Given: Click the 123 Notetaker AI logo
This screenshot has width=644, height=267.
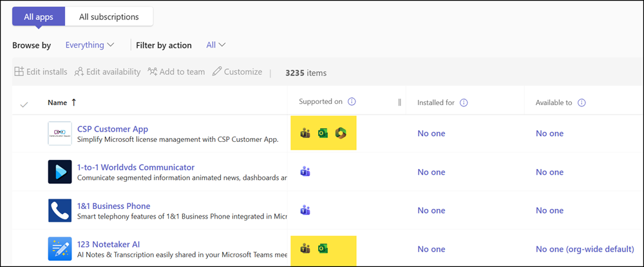Looking at the screenshot, I should pos(60,248).
